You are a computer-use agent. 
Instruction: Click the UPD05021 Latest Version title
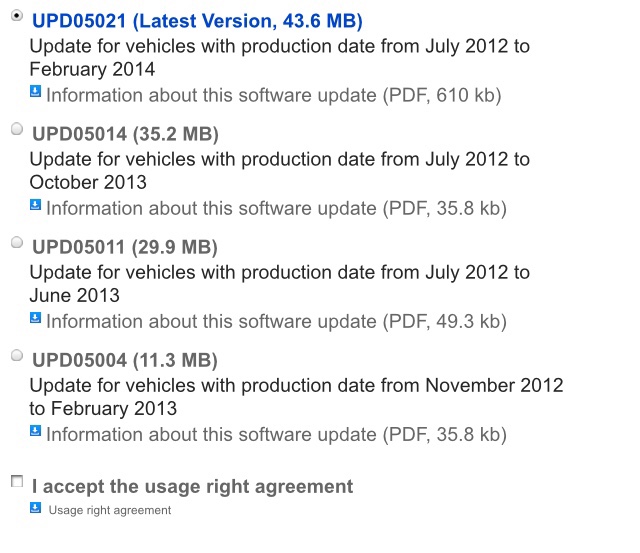coord(197,21)
